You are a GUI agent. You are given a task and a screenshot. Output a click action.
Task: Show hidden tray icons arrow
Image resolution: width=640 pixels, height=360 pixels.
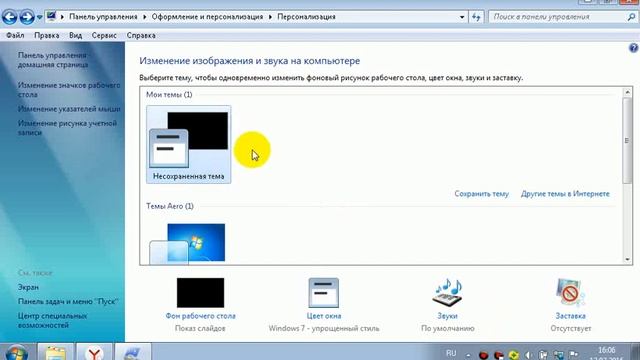[468, 356]
